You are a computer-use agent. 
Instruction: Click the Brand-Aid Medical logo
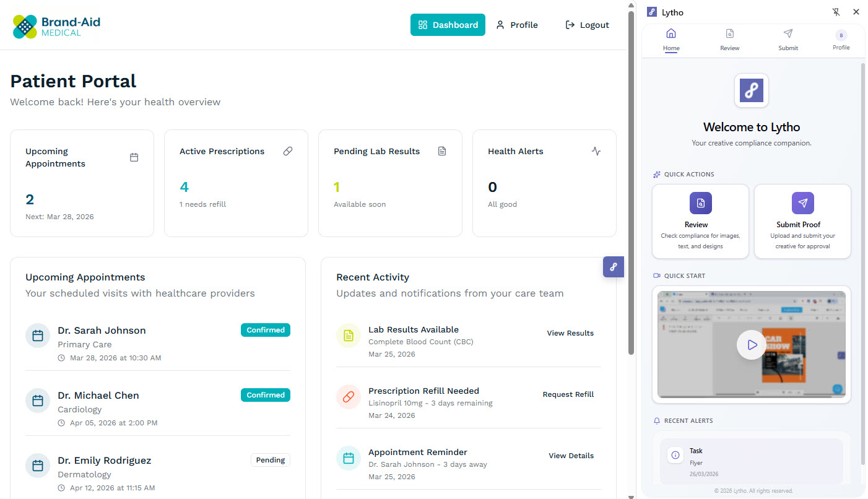56,26
